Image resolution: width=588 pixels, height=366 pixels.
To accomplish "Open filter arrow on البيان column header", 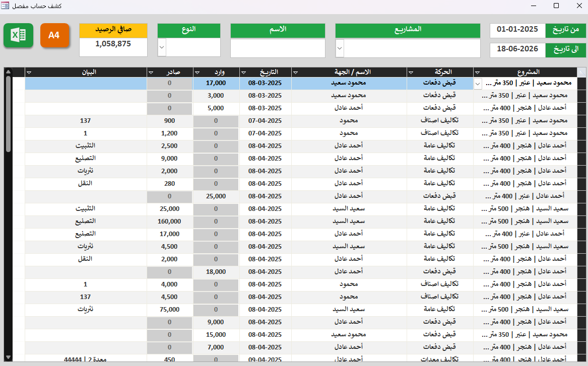I will pyautogui.click(x=29, y=72).
